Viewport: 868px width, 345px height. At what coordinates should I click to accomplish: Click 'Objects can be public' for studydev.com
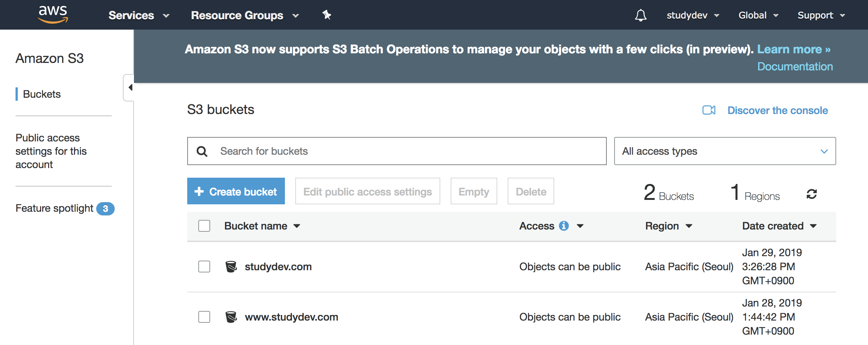pyautogui.click(x=570, y=267)
